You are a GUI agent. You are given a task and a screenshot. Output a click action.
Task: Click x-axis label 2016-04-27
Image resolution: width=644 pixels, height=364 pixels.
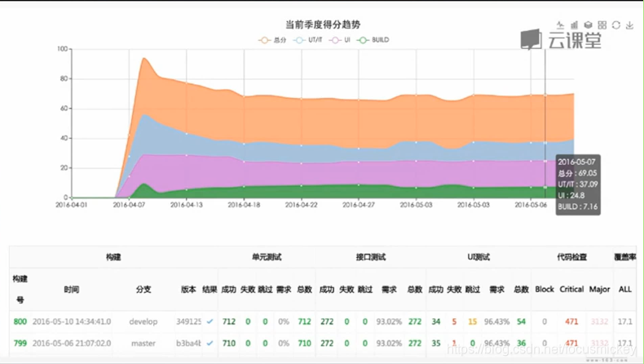359,204
